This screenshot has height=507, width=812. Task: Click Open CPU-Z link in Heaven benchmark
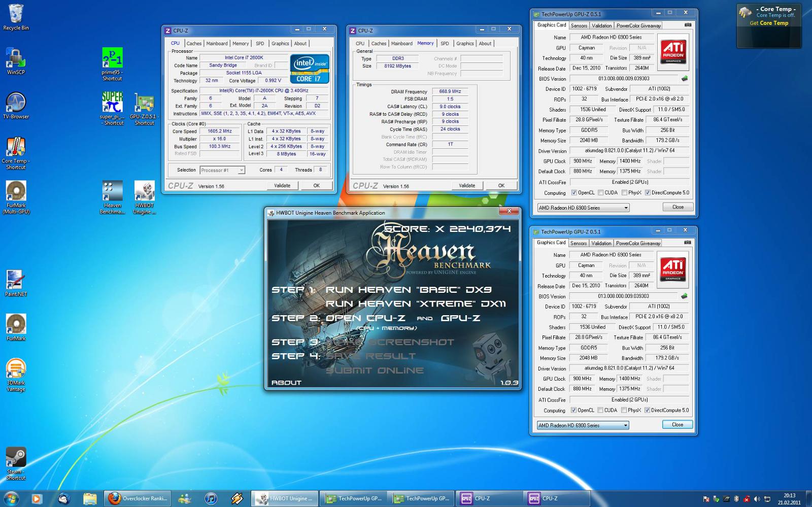pyautogui.click(x=365, y=318)
